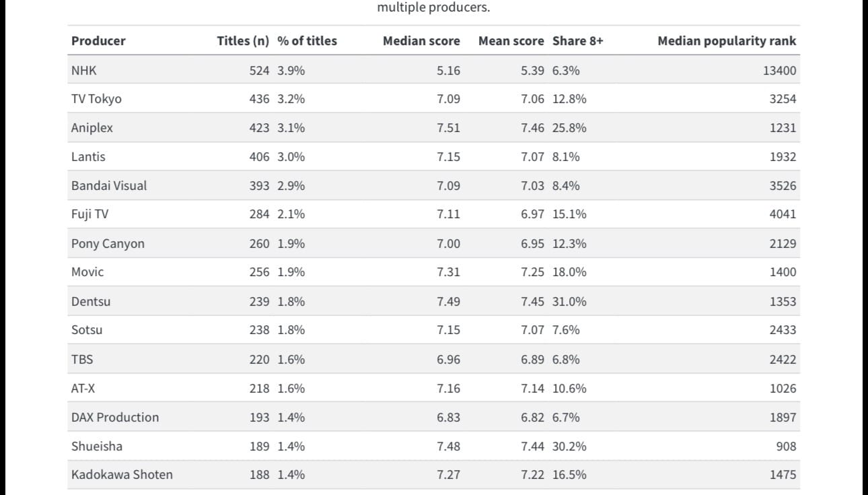868x495 pixels.
Task: Sort table by Median score header
Action: [421, 40]
